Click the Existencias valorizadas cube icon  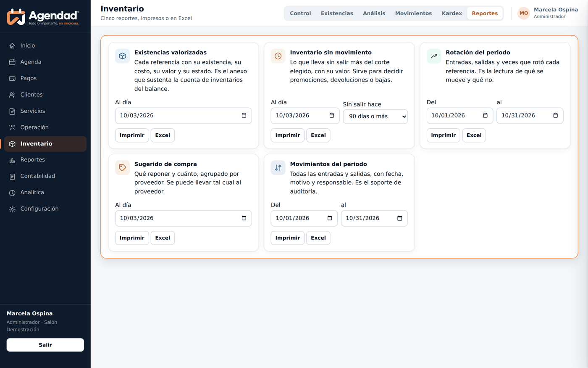pyautogui.click(x=122, y=56)
